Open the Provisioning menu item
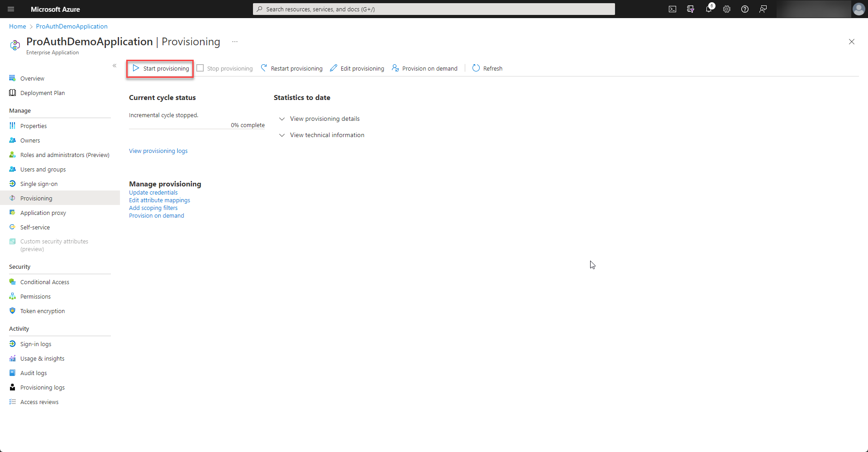The height and width of the screenshot is (452, 868). pyautogui.click(x=60, y=198)
